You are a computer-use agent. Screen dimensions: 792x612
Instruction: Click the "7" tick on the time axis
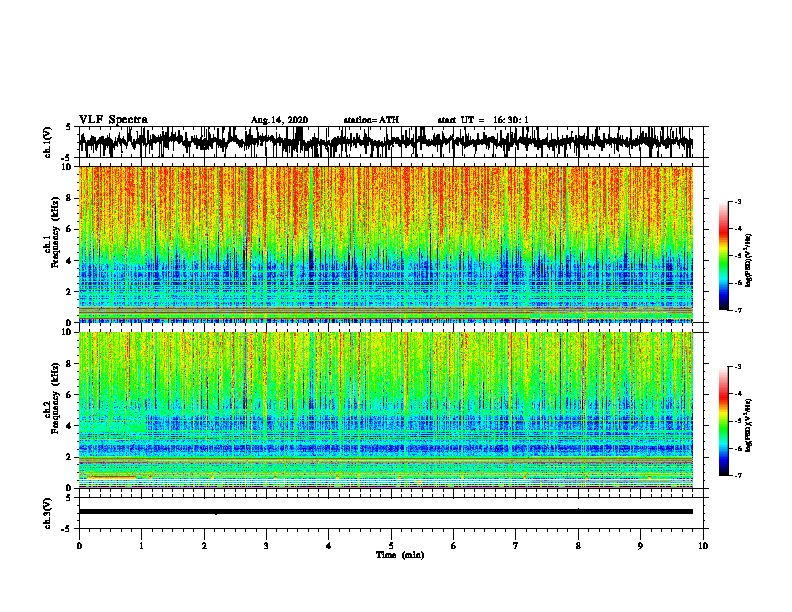pos(516,546)
